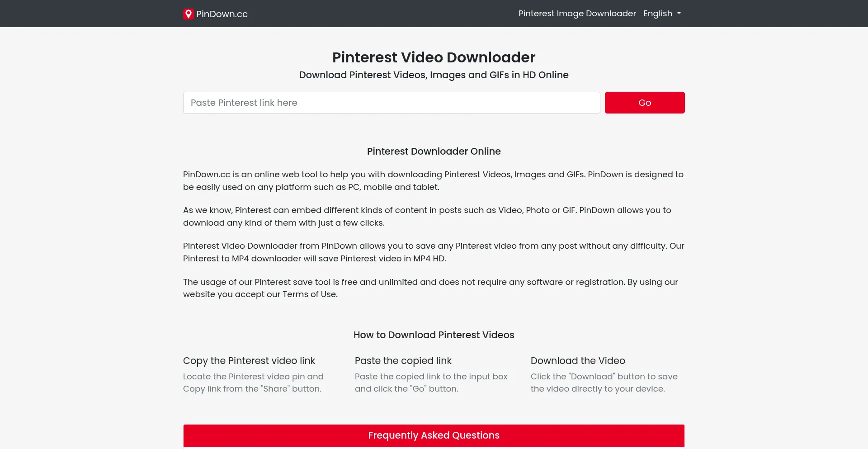
Task: Click the Pinterest Video Downloader main heading
Action: point(434,57)
